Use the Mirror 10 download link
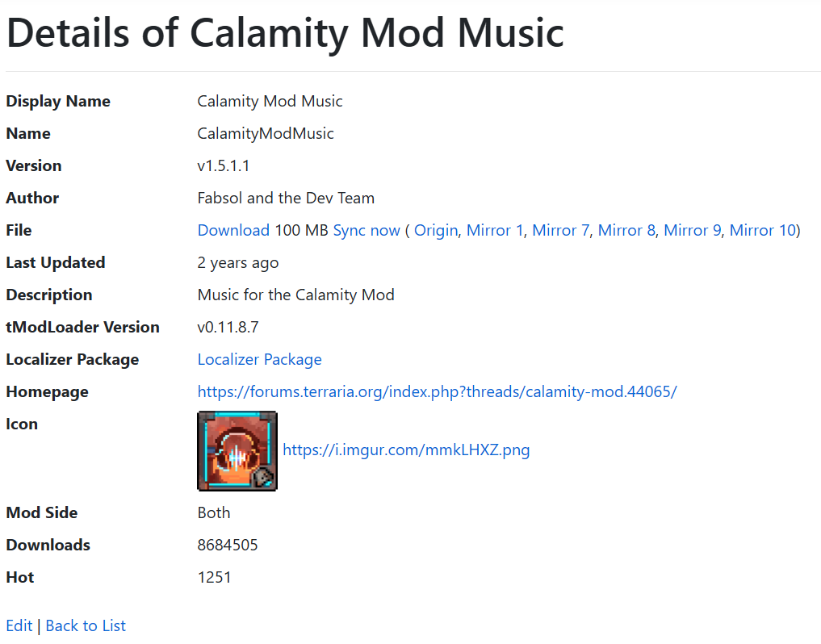This screenshot has height=644, width=821. coord(762,231)
